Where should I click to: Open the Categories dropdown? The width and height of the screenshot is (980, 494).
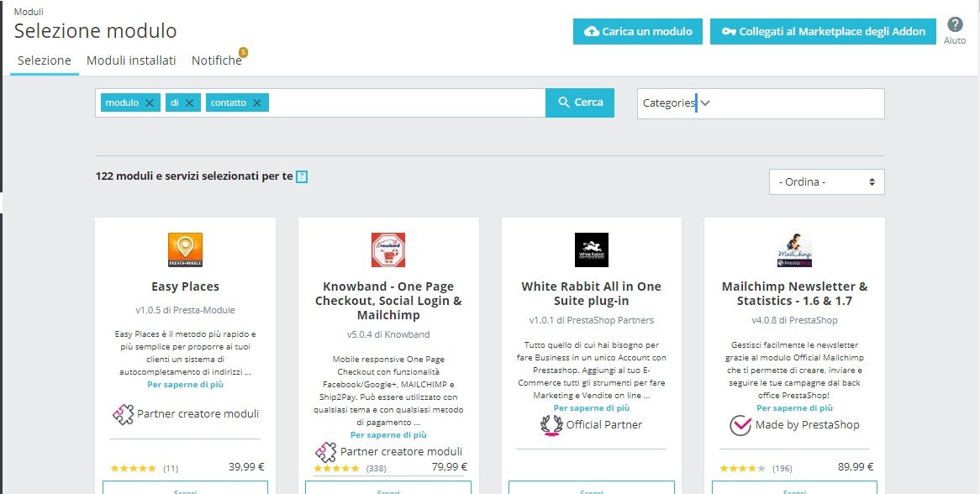click(761, 103)
